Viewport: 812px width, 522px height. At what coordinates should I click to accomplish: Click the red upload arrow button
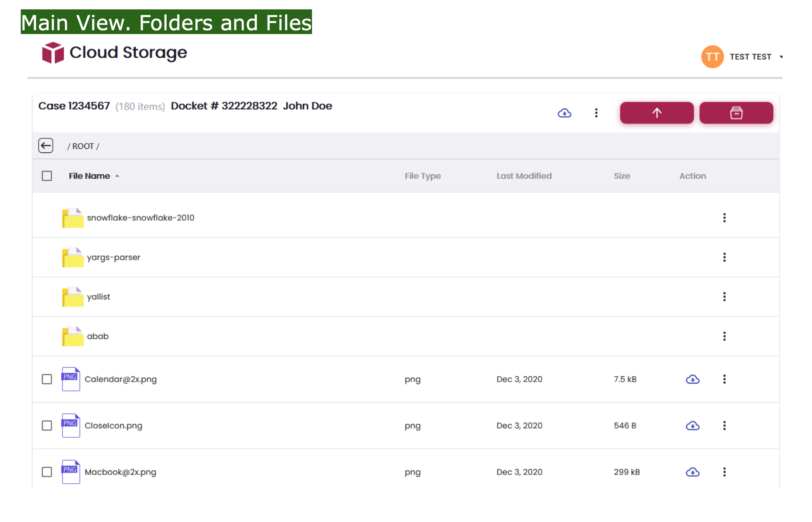click(x=657, y=113)
